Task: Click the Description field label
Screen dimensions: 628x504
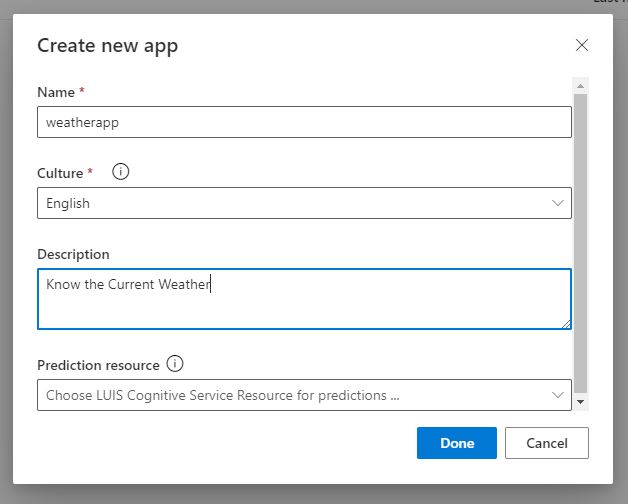Action: coord(73,254)
